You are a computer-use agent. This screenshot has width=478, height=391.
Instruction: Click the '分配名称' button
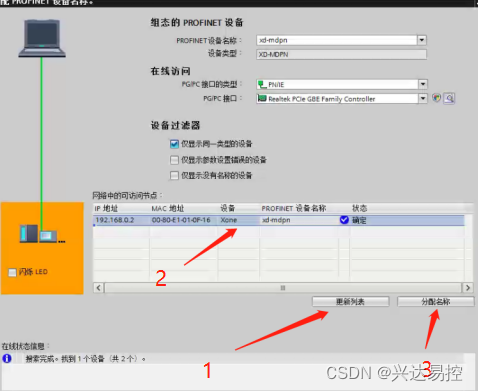(435, 302)
